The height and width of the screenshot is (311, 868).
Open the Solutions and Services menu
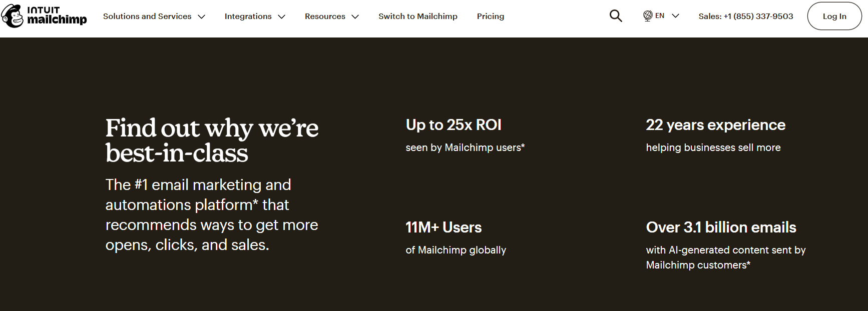(154, 16)
